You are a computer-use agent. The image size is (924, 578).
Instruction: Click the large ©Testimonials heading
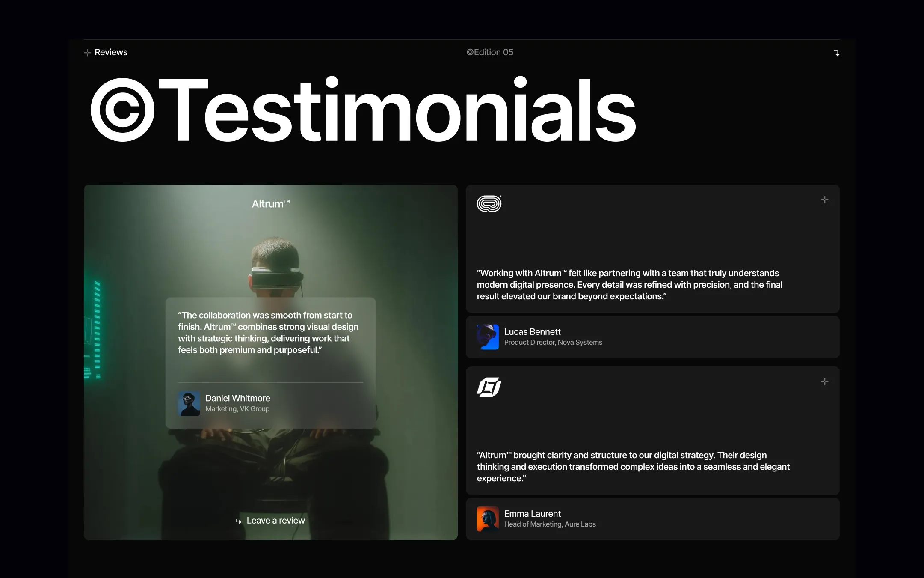pos(363,110)
